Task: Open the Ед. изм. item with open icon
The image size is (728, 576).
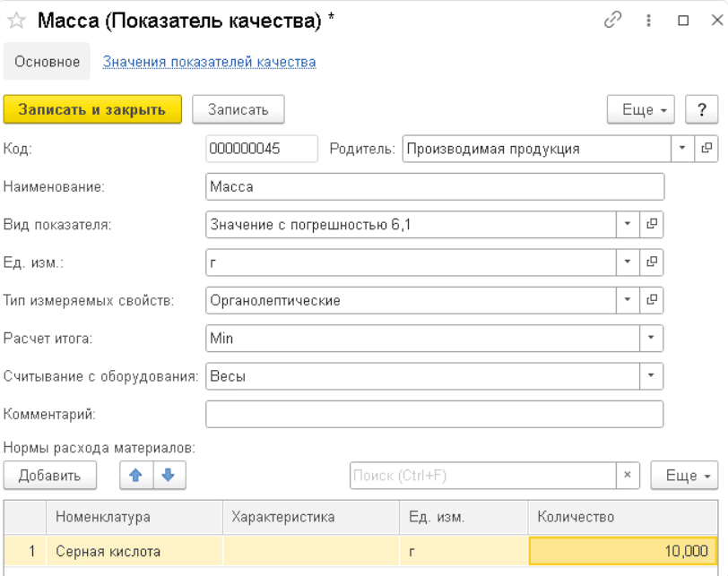Action: pos(652,262)
